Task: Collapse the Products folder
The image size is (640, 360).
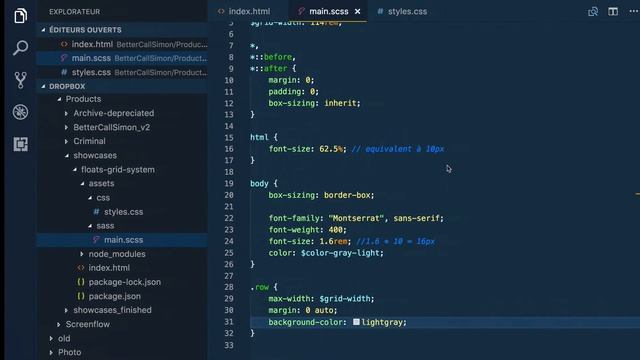Action: click(x=59, y=99)
